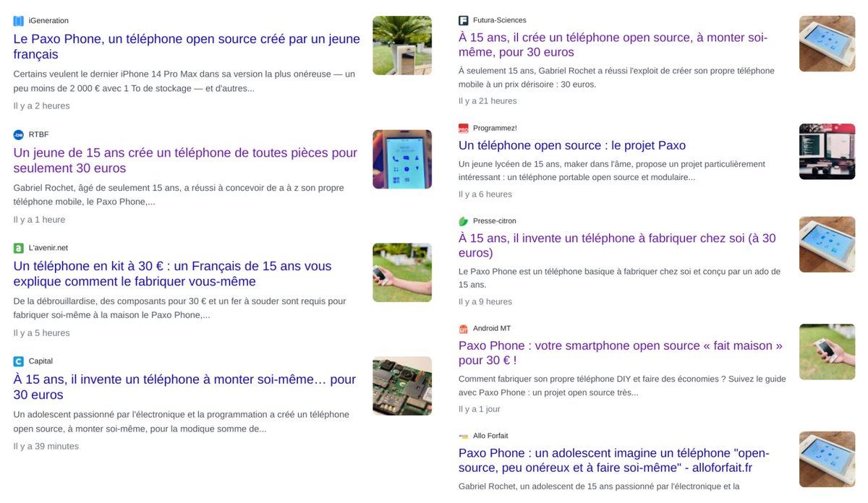Screen dimensions: 868x503
Task: Open the Allo Forfait Paxo Phone headline
Action: tap(614, 461)
